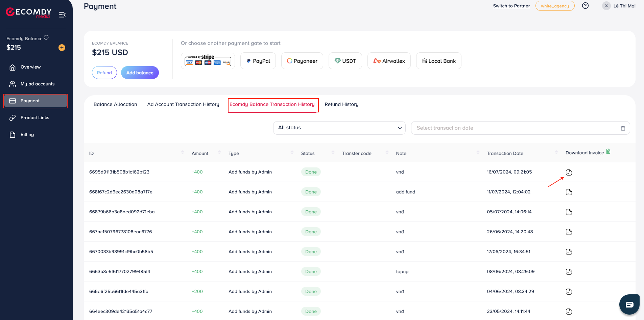Choose Local Bank payment gate
This screenshot has width=644, height=320.
pyautogui.click(x=439, y=61)
